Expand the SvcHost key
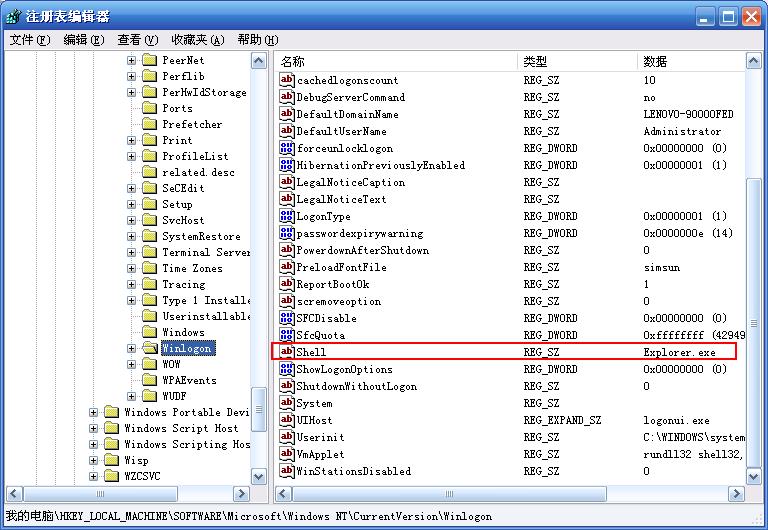This screenshot has height=530, width=768. tap(131, 220)
